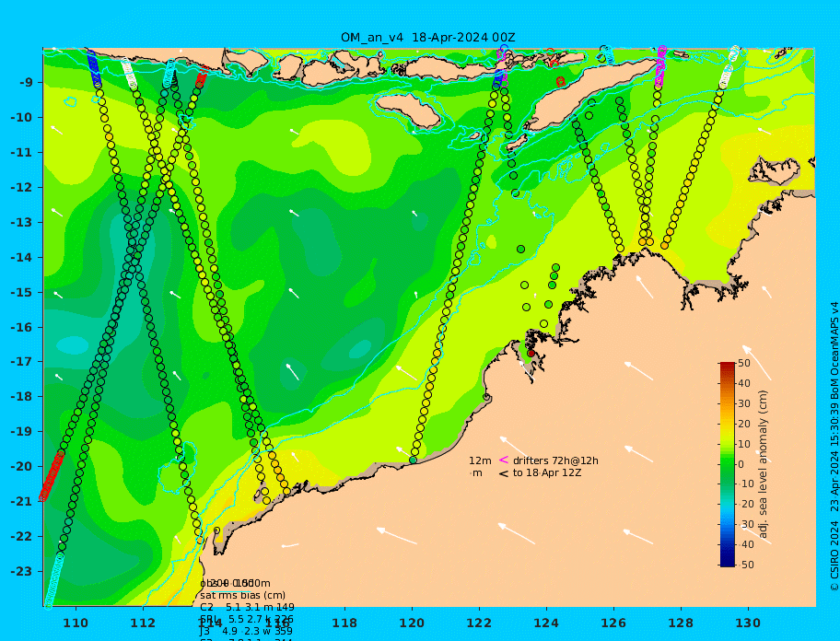The width and height of the screenshot is (840, 641).
Task: Click the colorbar tick label '20'
Action: [744, 424]
